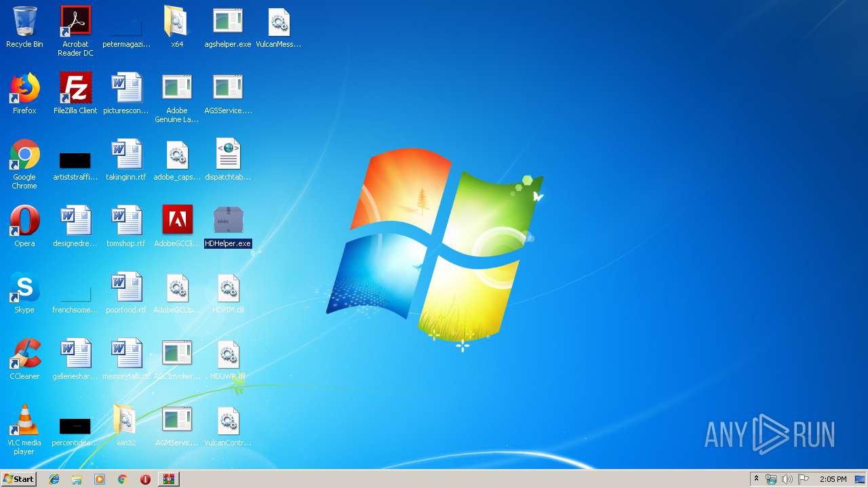The image size is (868, 488).
Task: Open the 2:05 PM clock
Action: [833, 479]
